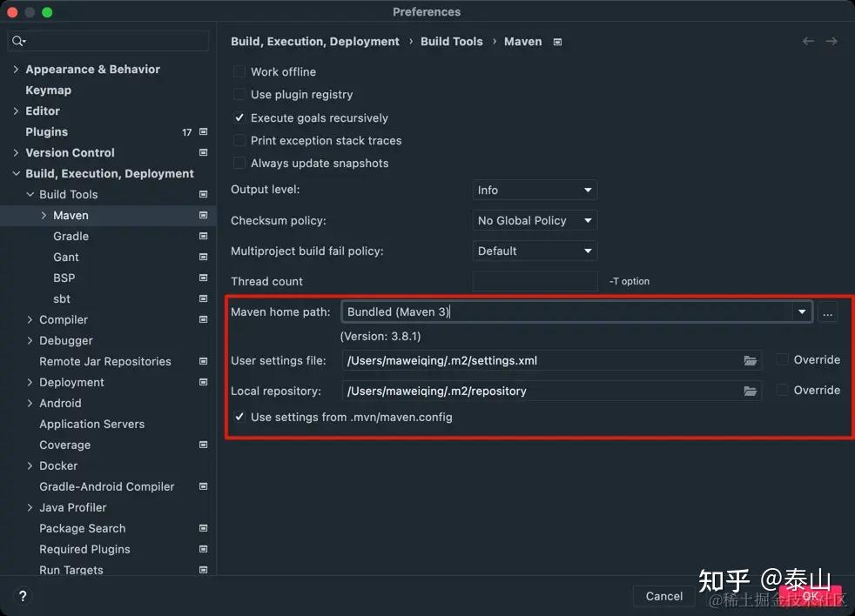Viewport: 855px width, 616px height.
Task: Click Build, Execution, Deployment breadcrumb item
Action: click(x=315, y=41)
